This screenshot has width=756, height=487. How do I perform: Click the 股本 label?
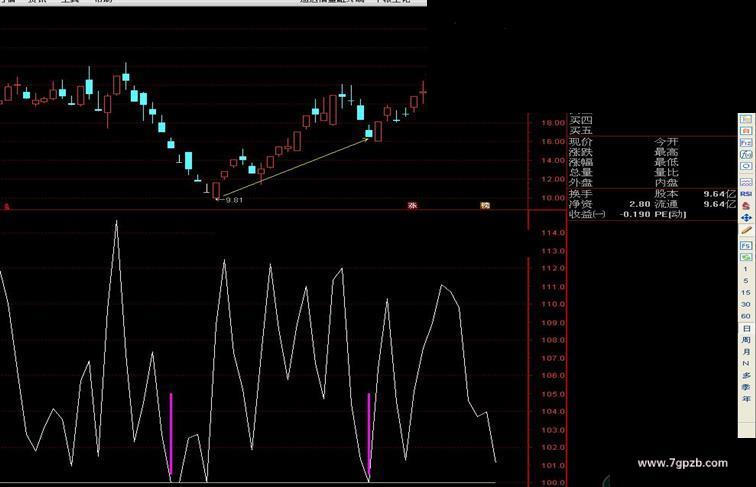[x=666, y=194]
